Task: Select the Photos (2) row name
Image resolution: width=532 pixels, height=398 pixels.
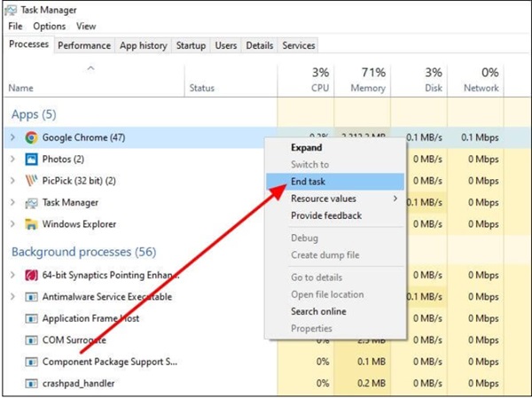Action: 63,160
